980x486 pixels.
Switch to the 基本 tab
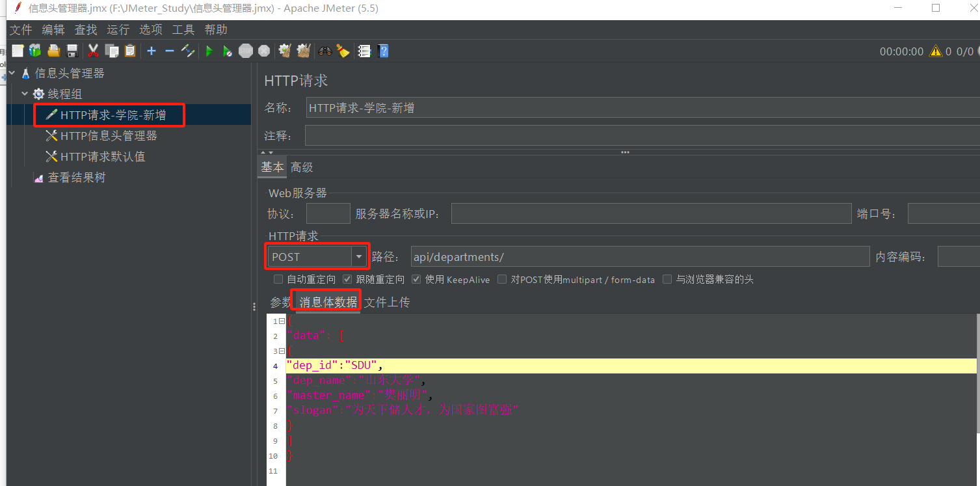[272, 167]
